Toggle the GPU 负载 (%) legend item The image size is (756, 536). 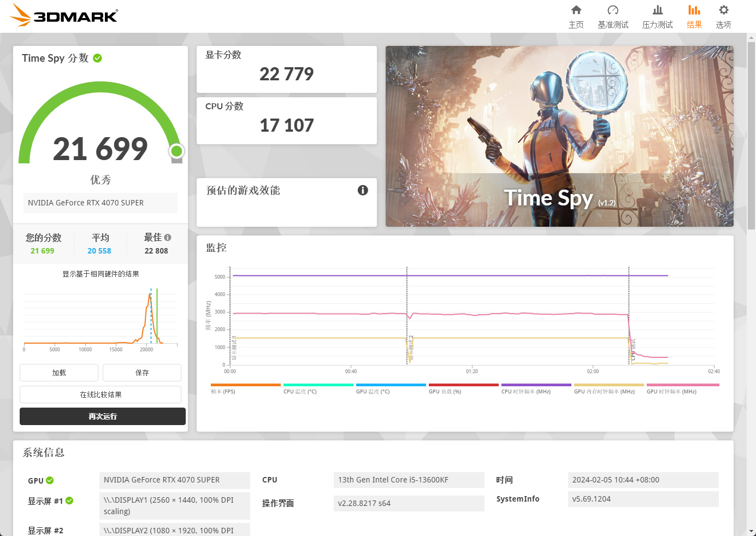(463, 388)
